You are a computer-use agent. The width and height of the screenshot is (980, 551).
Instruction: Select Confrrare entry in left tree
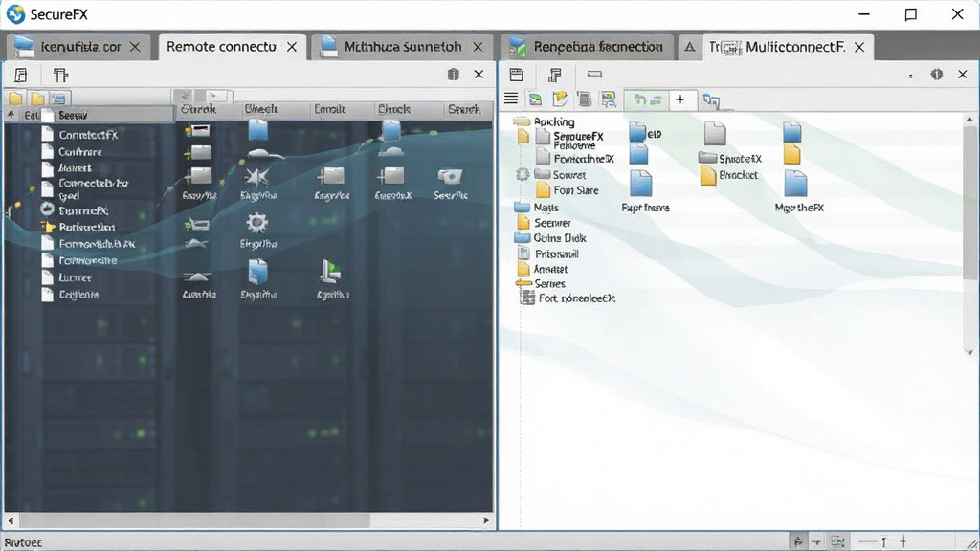click(x=80, y=151)
